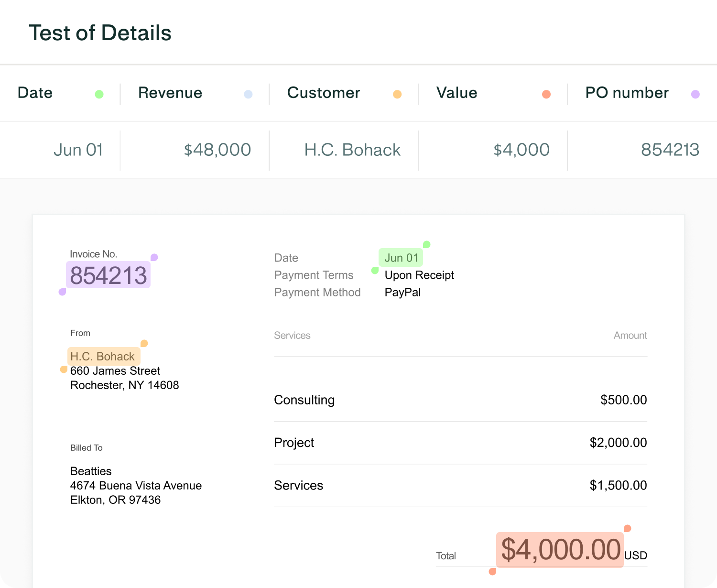This screenshot has width=717, height=588.
Task: Click the Invoice No. label
Action: [93, 254]
